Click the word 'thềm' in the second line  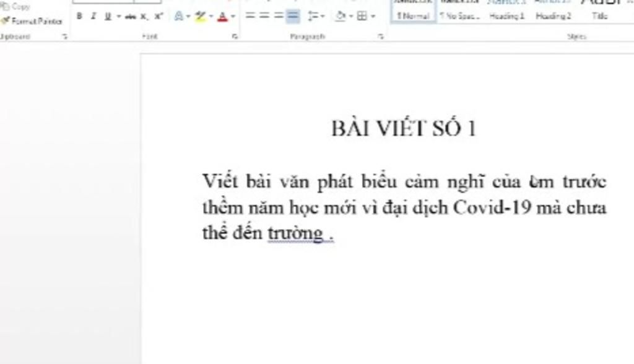(x=222, y=207)
